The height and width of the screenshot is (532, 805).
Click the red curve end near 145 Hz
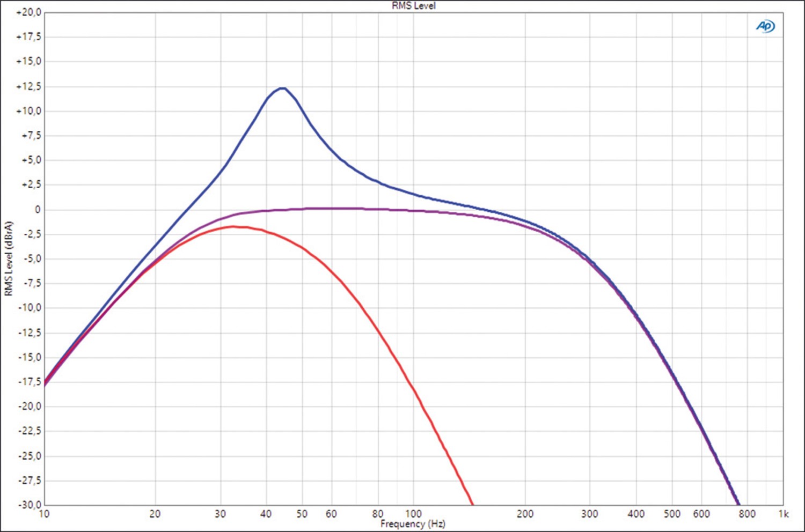point(472,503)
